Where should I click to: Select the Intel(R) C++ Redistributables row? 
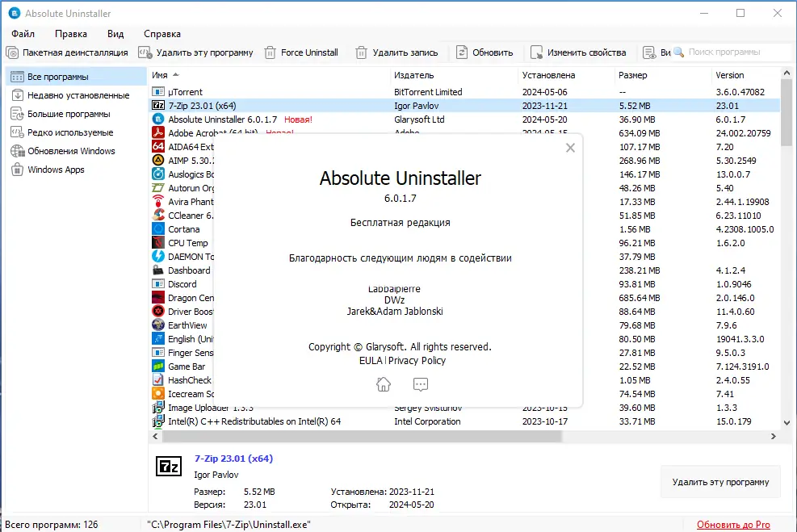[x=464, y=421]
